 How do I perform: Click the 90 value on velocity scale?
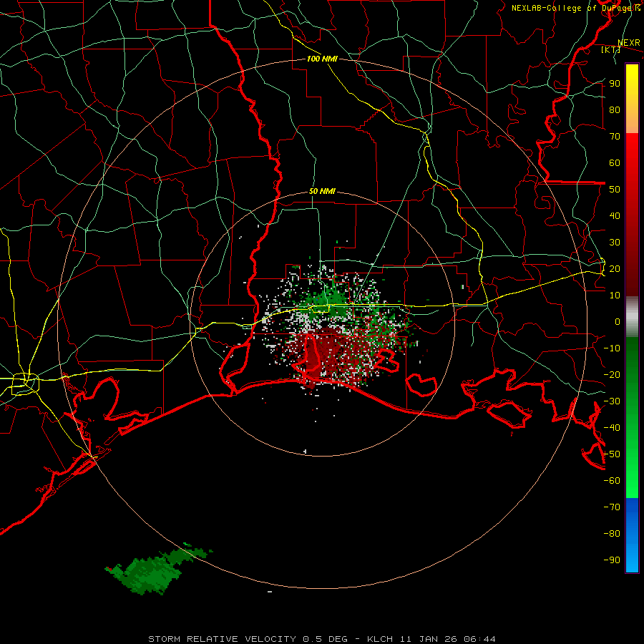click(x=615, y=84)
